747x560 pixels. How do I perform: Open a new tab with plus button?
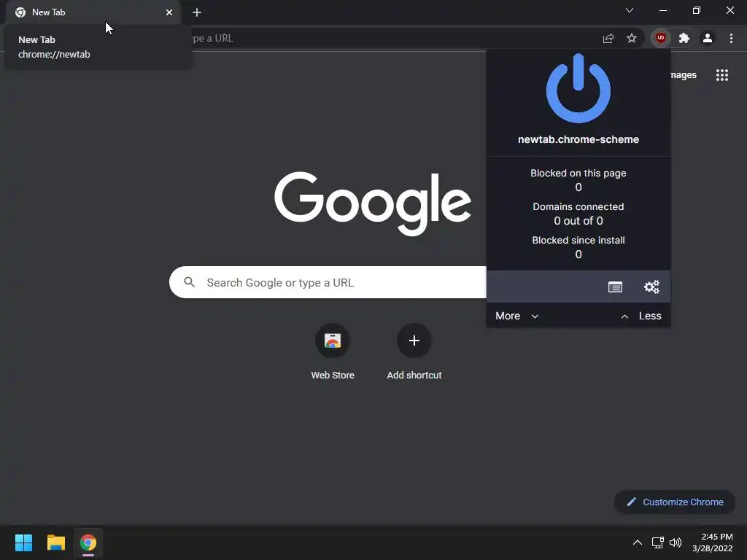click(x=197, y=12)
